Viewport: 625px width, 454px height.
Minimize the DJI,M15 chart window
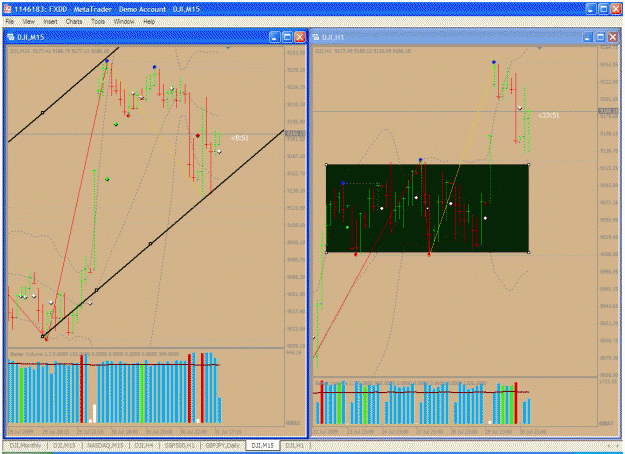(x=275, y=37)
